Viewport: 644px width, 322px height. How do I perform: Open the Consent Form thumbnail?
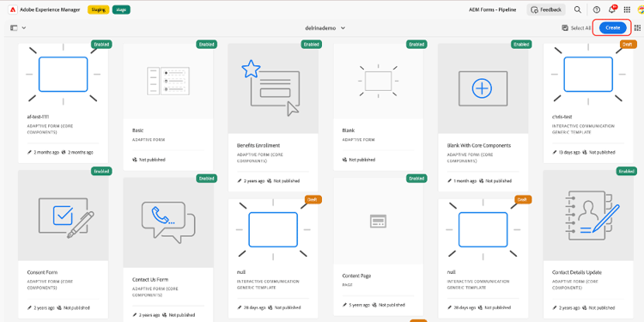(x=64, y=216)
